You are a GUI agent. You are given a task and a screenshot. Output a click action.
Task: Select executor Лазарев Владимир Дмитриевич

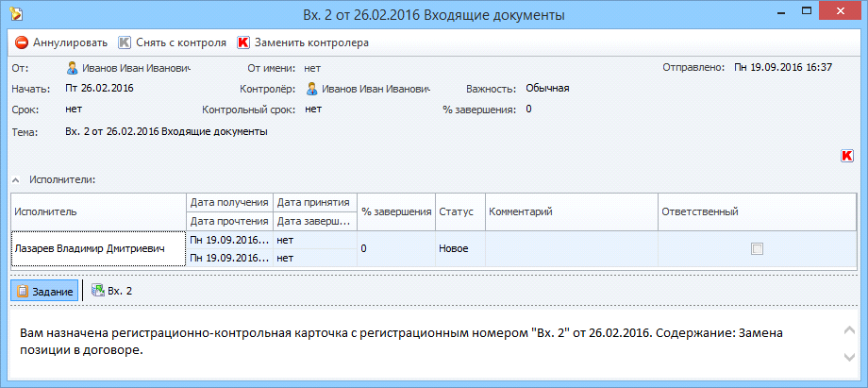coord(98,249)
